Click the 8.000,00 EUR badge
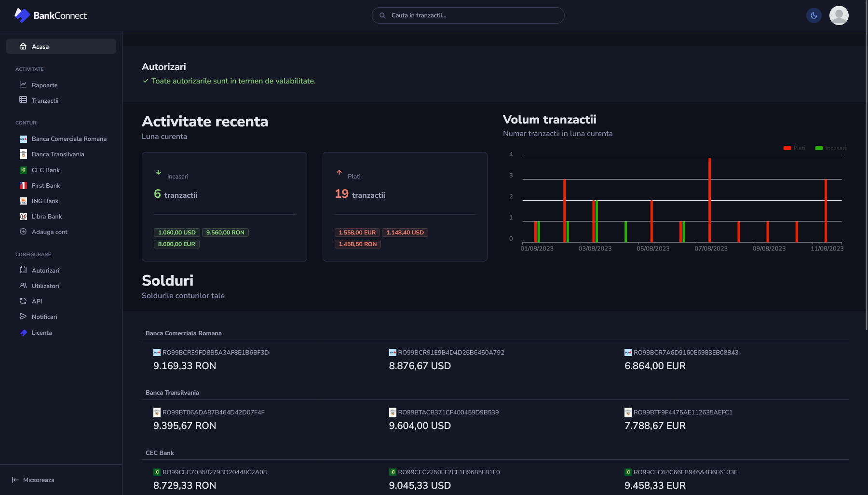Image resolution: width=868 pixels, height=495 pixels. click(176, 244)
